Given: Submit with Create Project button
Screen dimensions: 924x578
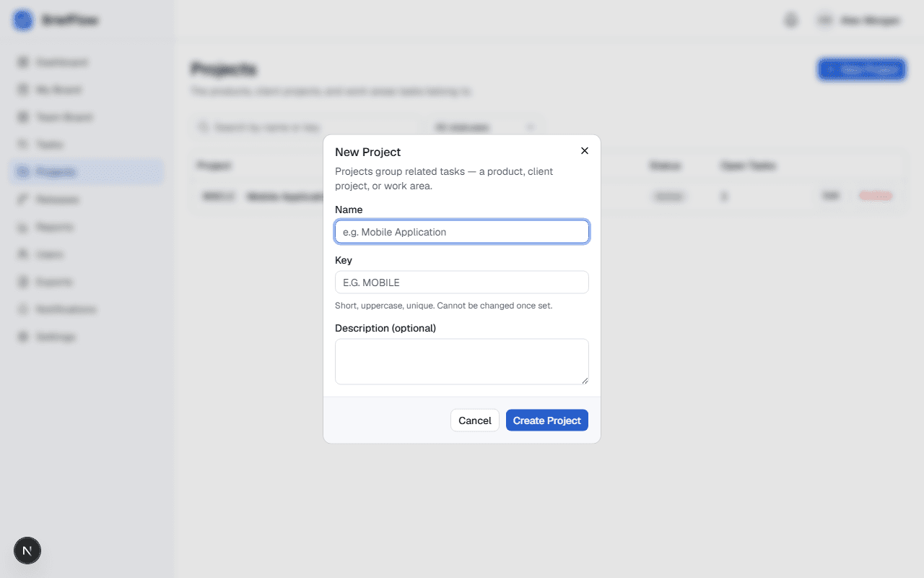Looking at the screenshot, I should [x=547, y=420].
